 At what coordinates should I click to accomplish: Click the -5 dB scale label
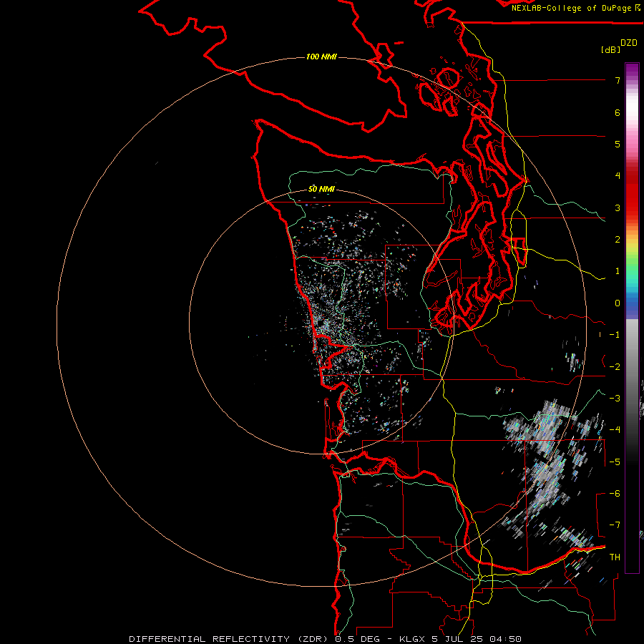click(615, 462)
